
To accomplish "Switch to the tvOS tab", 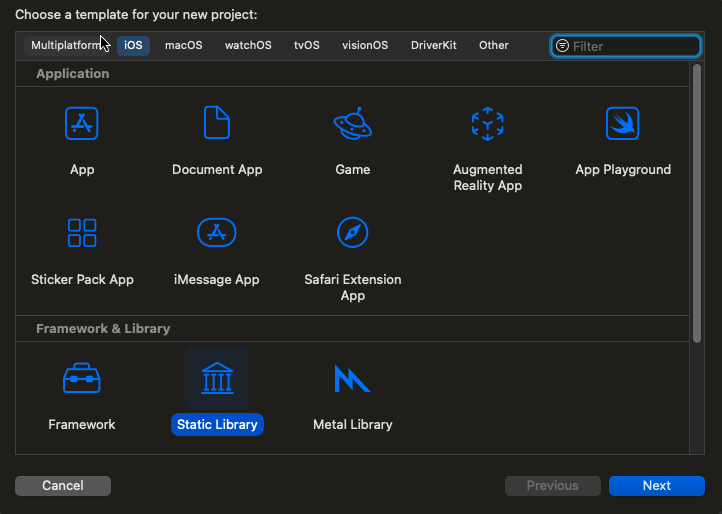I will 307,46.
